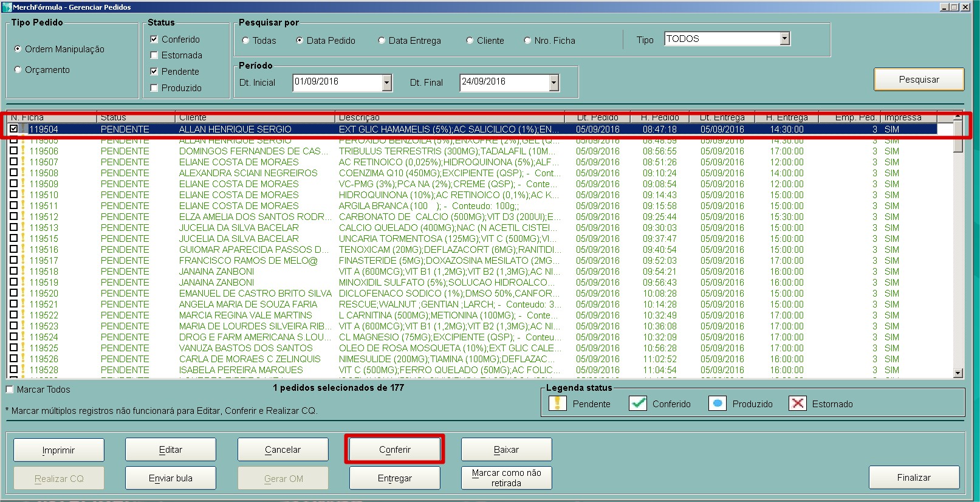
Task: Click the Produzido blue legend icon
Action: point(718,404)
